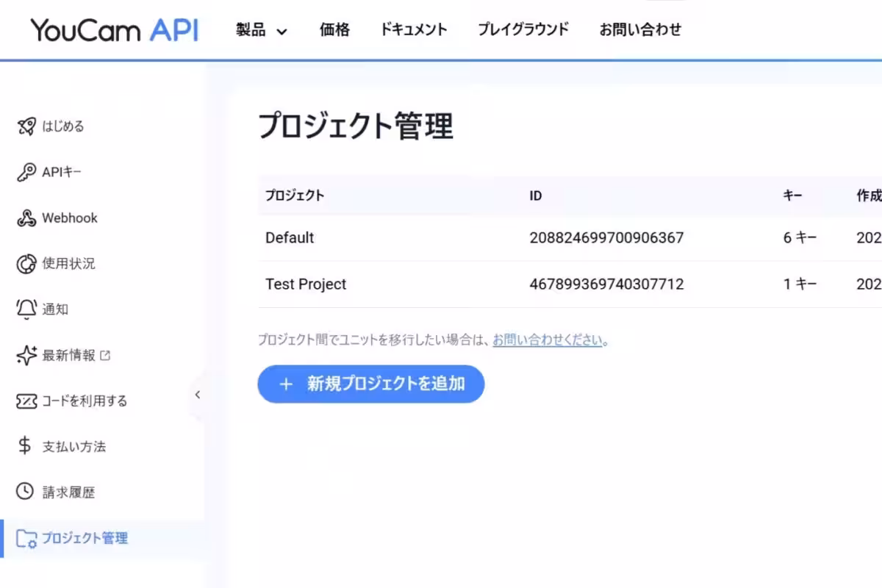The image size is (882, 588).
Task: Click the プロジェクト column header
Action: (x=295, y=196)
